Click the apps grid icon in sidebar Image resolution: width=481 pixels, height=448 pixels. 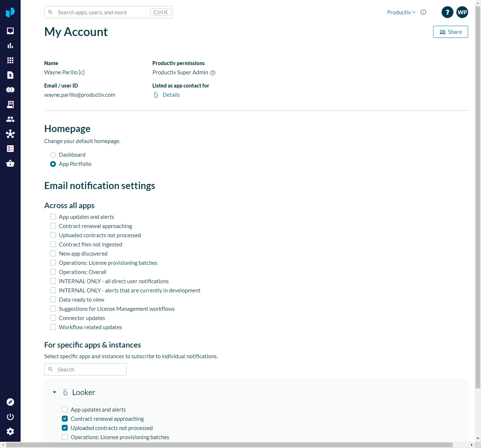[10, 60]
